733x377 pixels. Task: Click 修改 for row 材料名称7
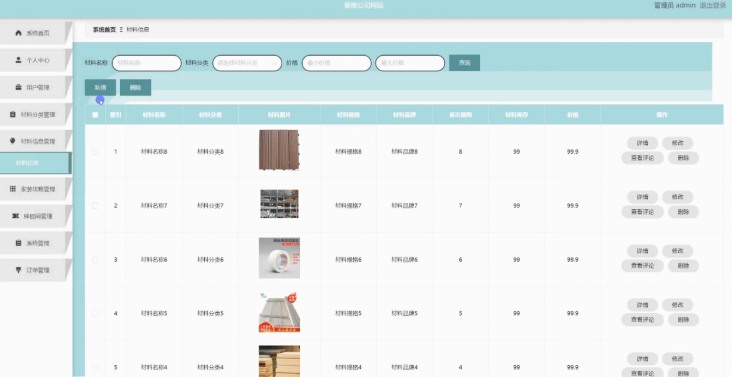677,197
